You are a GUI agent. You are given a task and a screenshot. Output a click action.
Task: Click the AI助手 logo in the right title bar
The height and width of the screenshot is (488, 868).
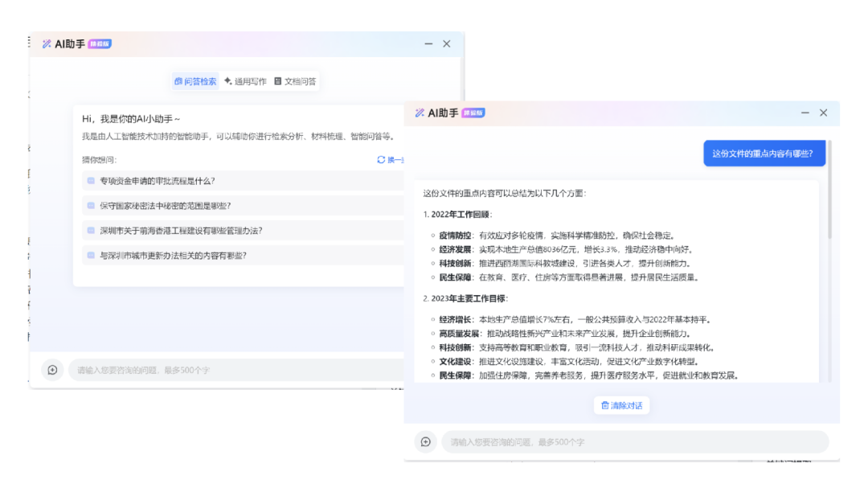tap(421, 113)
